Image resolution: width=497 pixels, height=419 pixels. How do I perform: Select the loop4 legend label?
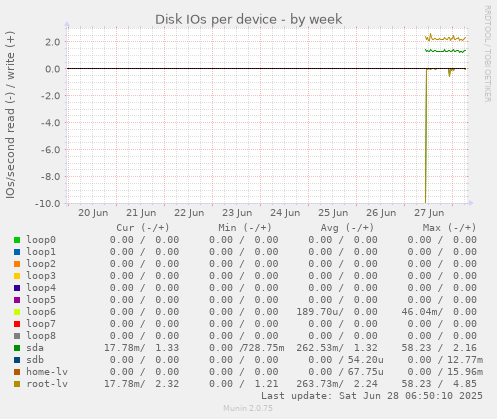(x=41, y=288)
